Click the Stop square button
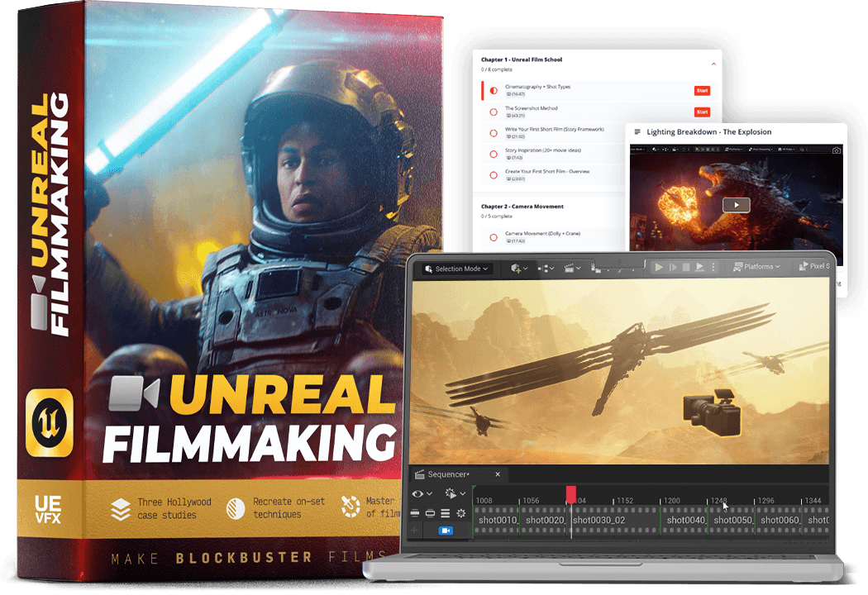Image resolution: width=868 pixels, height=595 pixels. [x=686, y=267]
